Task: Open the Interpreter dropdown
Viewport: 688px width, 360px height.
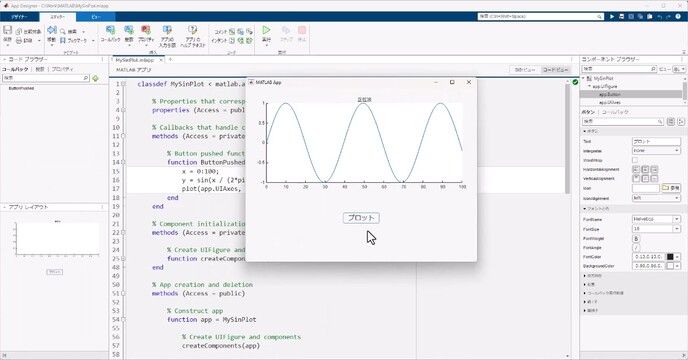Action: [x=656, y=151]
